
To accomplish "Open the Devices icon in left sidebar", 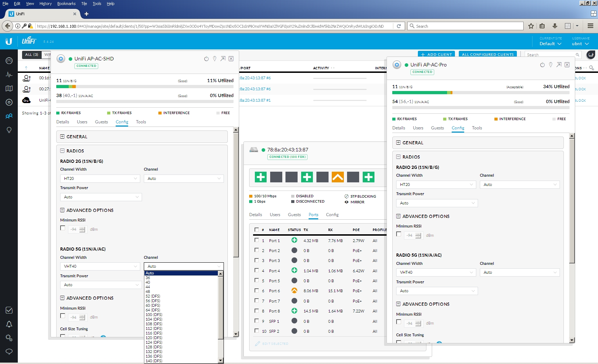I will coord(9,102).
